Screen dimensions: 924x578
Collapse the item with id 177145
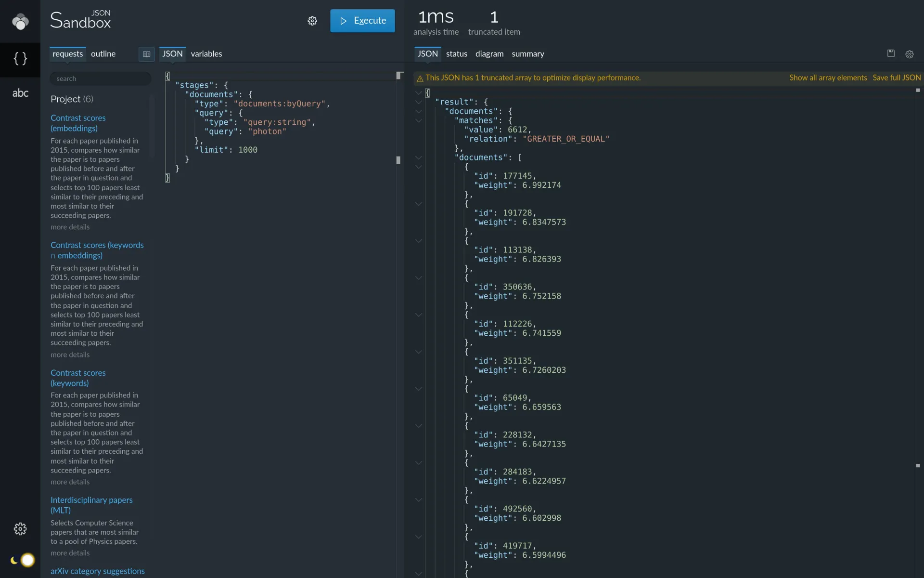click(419, 167)
